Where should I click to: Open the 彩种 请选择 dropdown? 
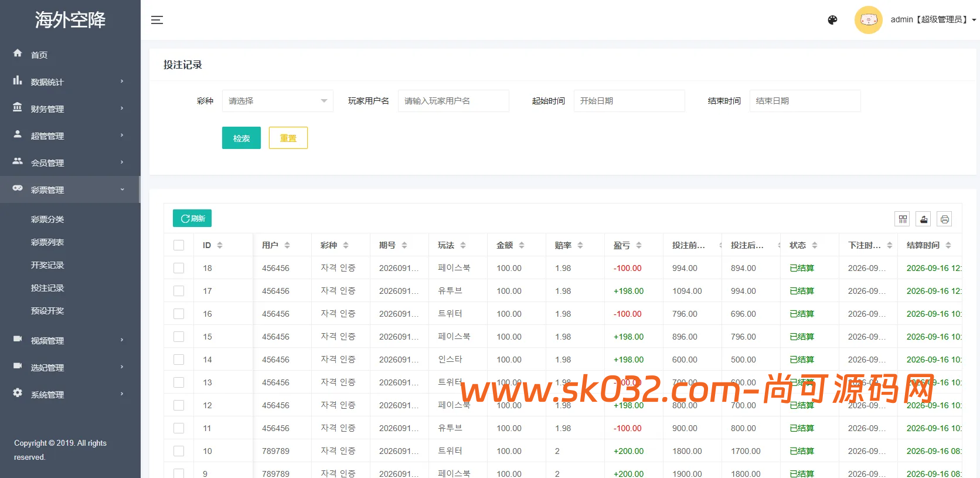coord(278,101)
